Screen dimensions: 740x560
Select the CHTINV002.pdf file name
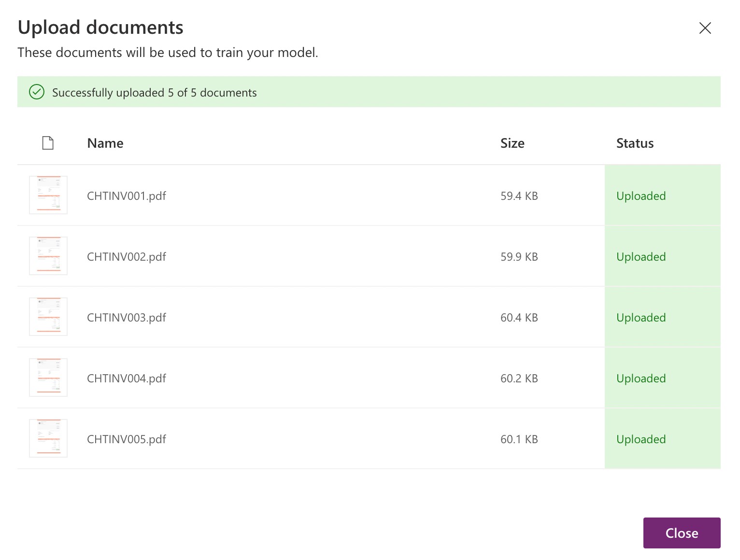click(x=126, y=257)
